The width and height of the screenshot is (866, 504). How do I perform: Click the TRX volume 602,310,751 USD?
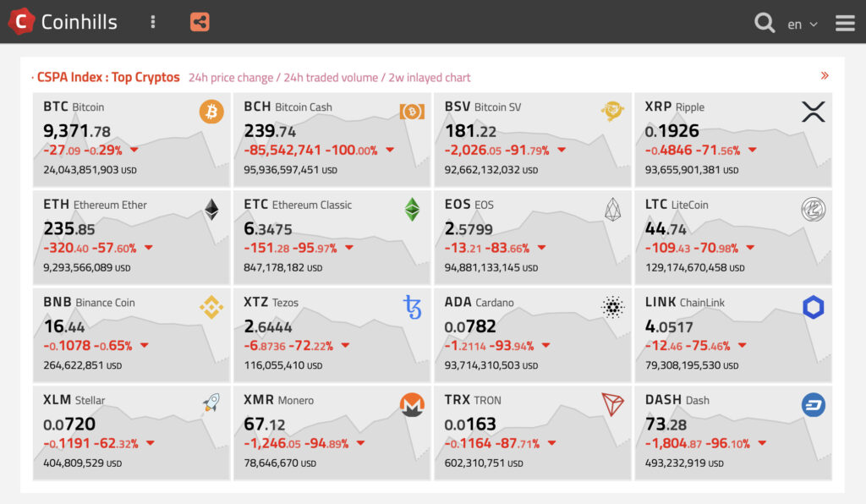click(484, 463)
